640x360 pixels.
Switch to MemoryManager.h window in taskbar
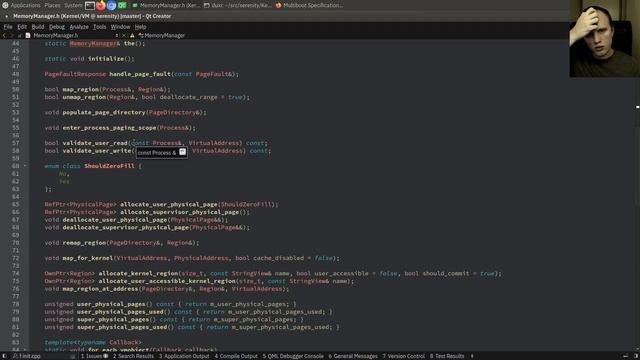(166, 5)
